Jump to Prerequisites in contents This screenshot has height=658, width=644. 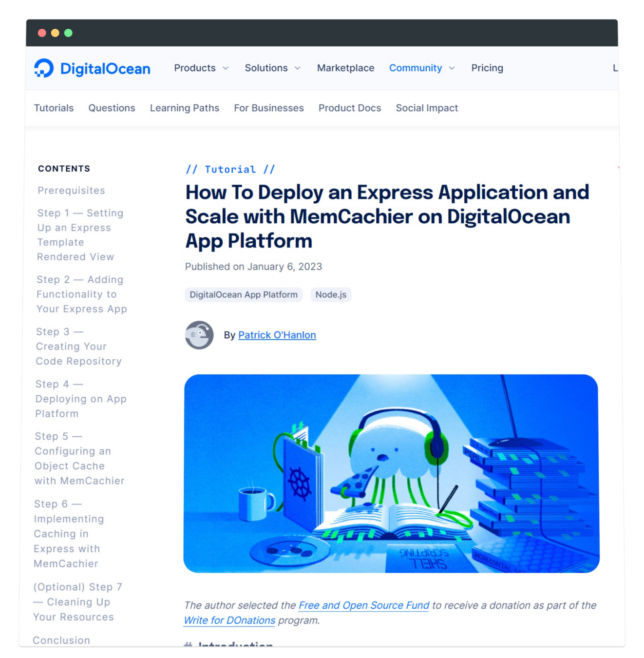[x=71, y=191]
